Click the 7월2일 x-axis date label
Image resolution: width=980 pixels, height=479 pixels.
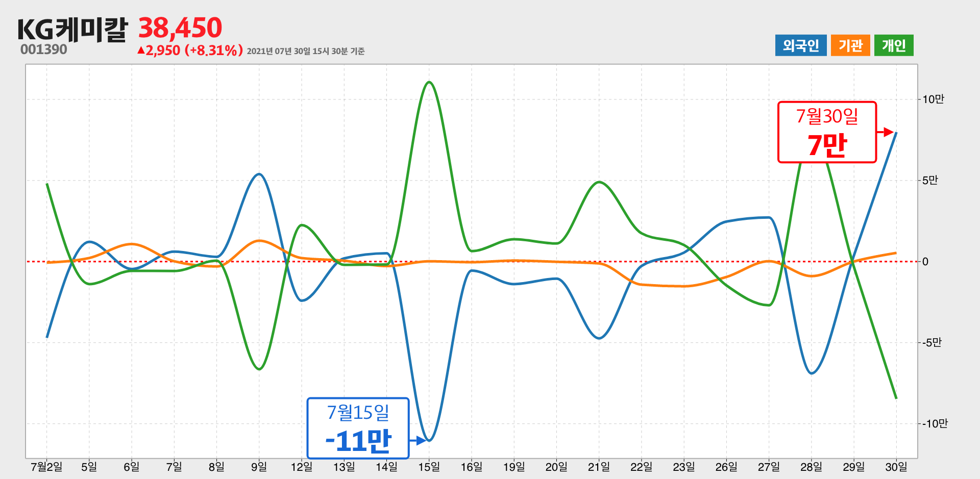(x=46, y=467)
